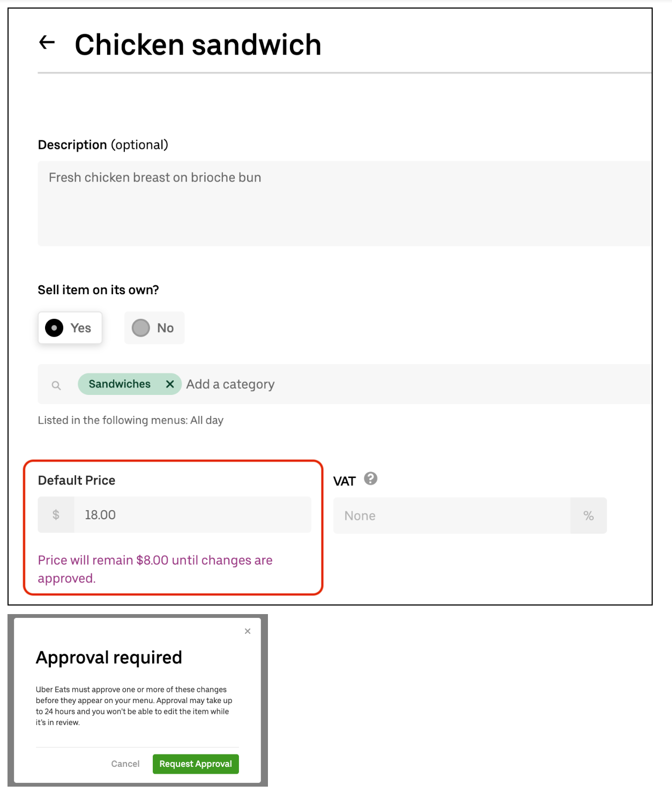Click the search icon in category field
This screenshot has height=792, width=672.
[56, 385]
